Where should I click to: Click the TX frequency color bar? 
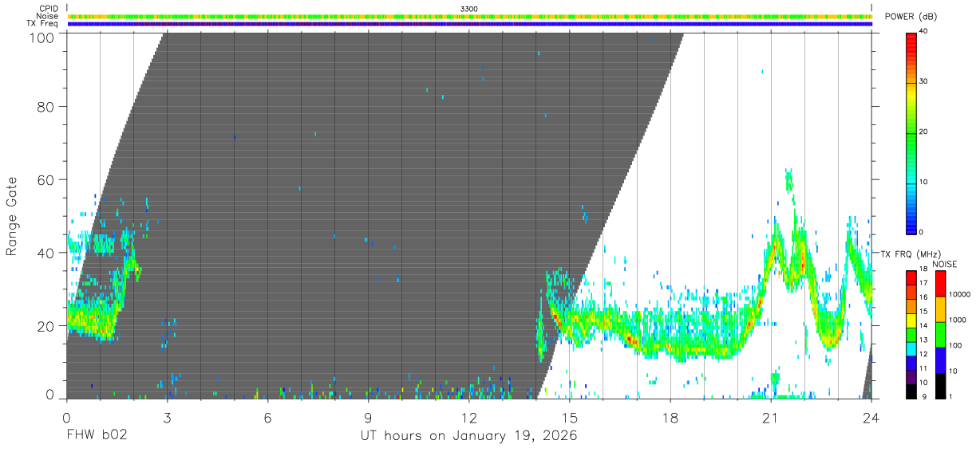pyautogui.click(x=911, y=334)
